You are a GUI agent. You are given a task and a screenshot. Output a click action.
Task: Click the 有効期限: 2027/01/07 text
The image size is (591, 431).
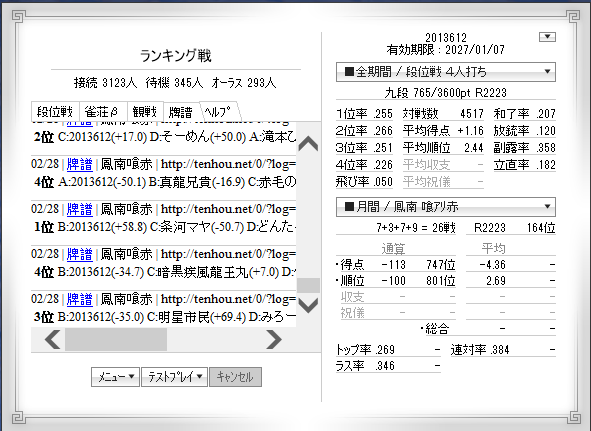tap(446, 50)
